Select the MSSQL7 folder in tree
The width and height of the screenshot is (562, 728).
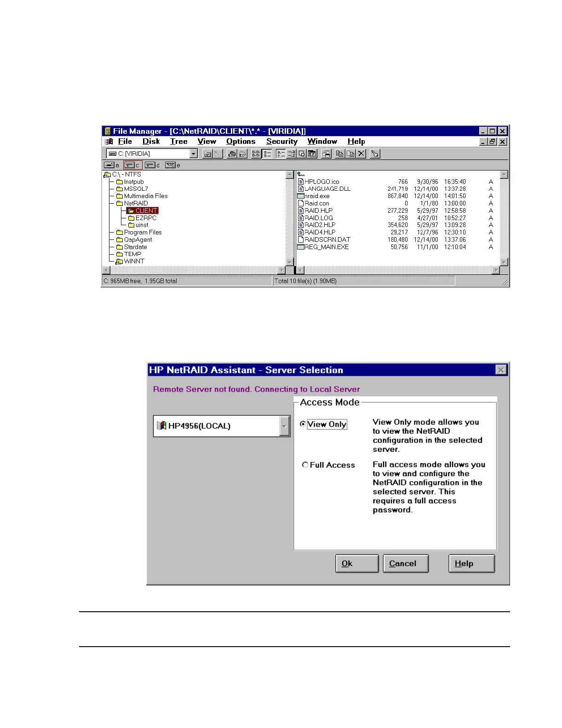[x=132, y=189]
